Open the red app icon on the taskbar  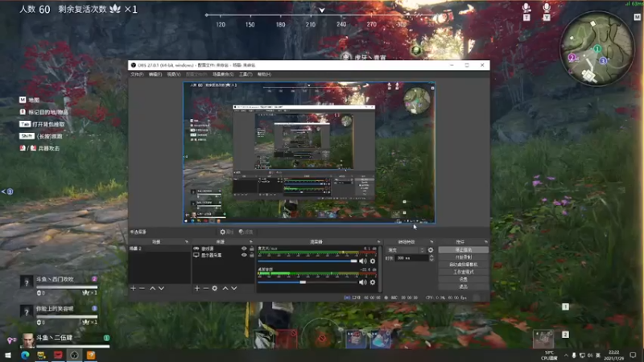58,355
